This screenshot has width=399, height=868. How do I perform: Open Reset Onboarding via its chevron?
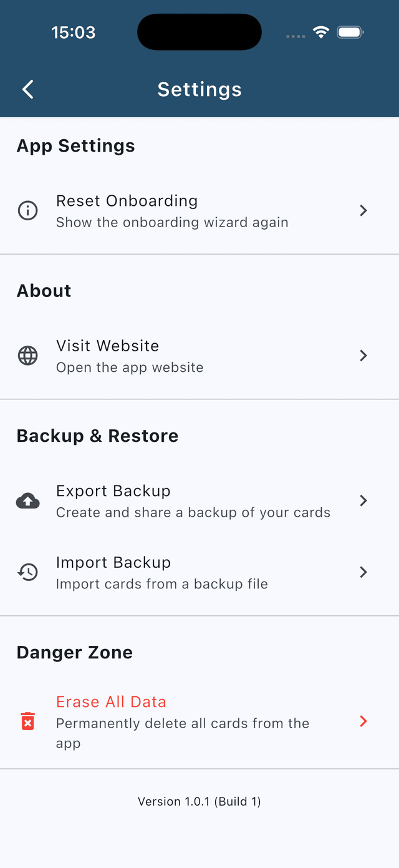363,211
